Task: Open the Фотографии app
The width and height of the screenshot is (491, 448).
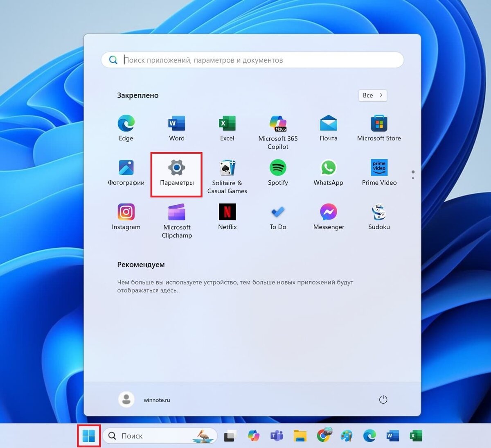Action: [x=126, y=172]
